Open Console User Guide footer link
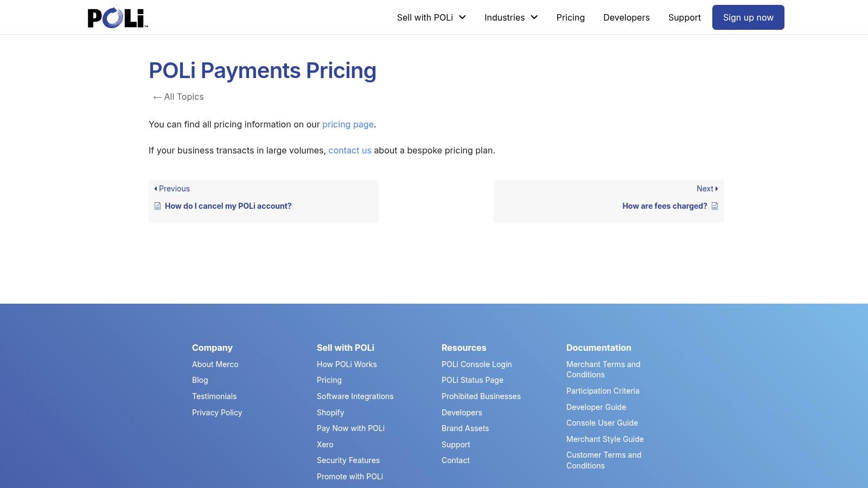Screen dimensions: 868x488 click(602, 423)
